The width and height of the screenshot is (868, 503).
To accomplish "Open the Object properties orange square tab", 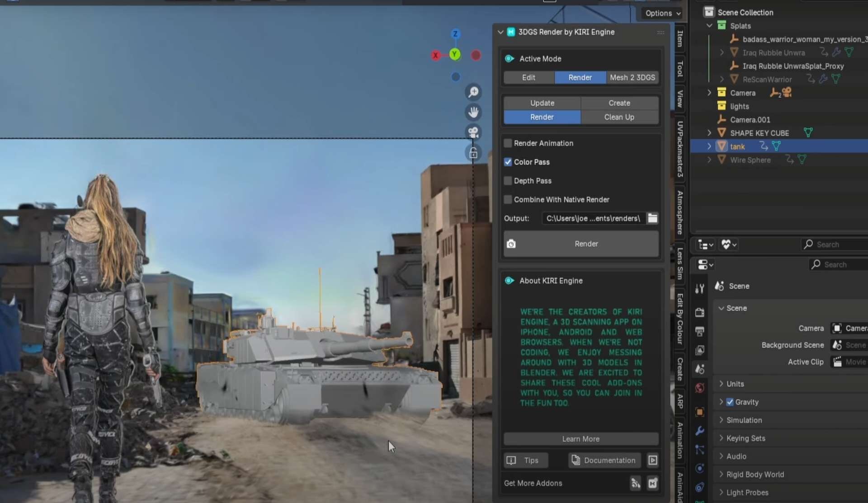I will coord(699,412).
